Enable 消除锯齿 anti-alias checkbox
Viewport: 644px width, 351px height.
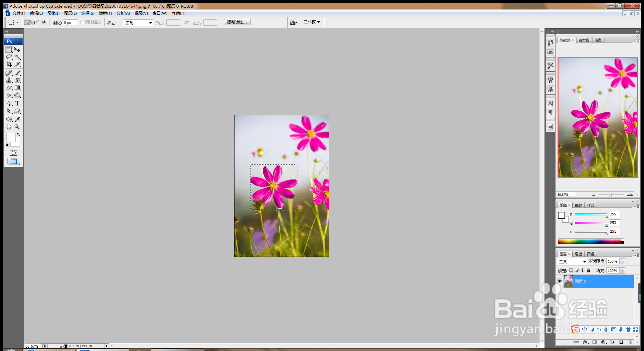pos(82,22)
